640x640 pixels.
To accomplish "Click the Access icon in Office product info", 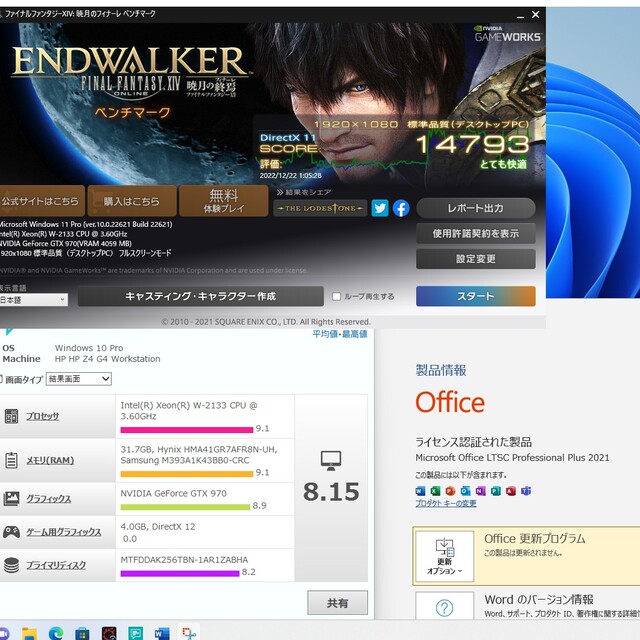I will point(511,491).
